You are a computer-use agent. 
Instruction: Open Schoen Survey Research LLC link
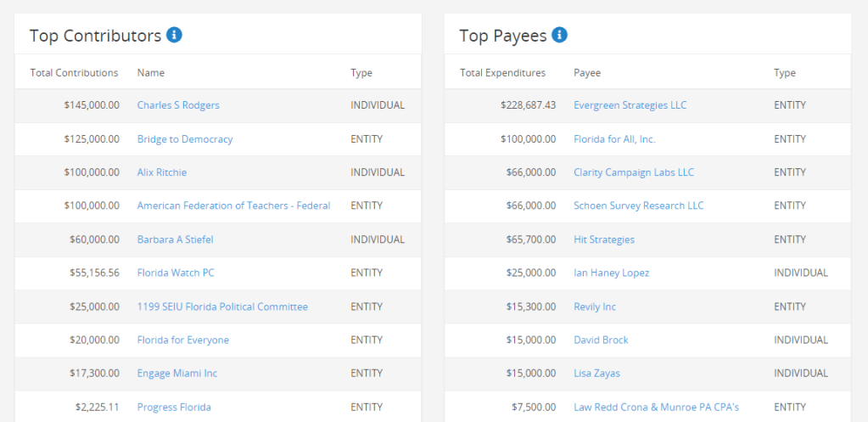click(639, 205)
